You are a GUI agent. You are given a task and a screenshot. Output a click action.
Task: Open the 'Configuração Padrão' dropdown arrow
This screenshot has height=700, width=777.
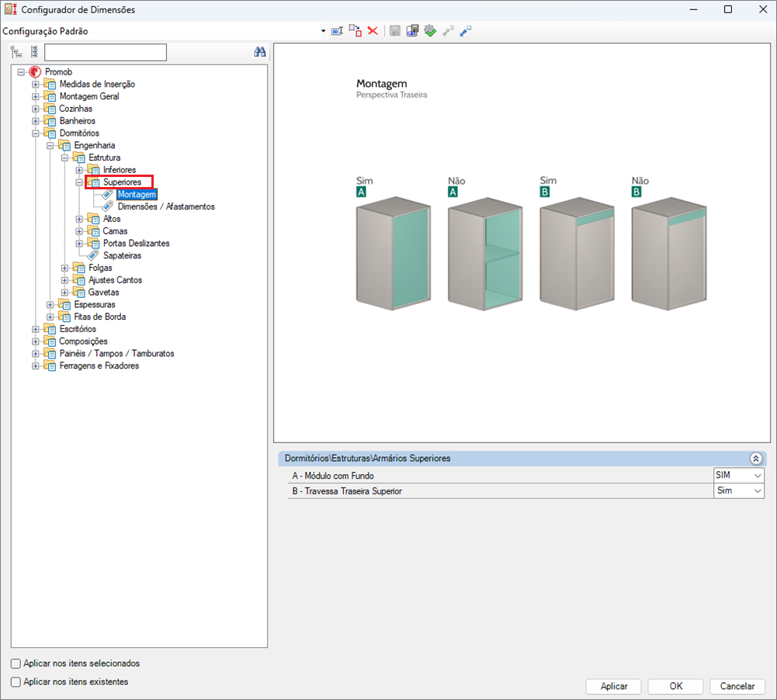pos(323,31)
